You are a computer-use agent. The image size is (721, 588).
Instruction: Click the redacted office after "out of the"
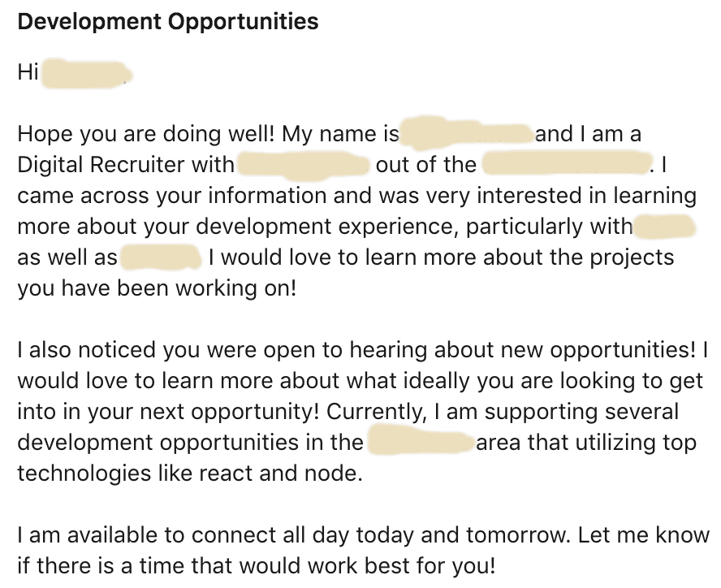(568, 164)
